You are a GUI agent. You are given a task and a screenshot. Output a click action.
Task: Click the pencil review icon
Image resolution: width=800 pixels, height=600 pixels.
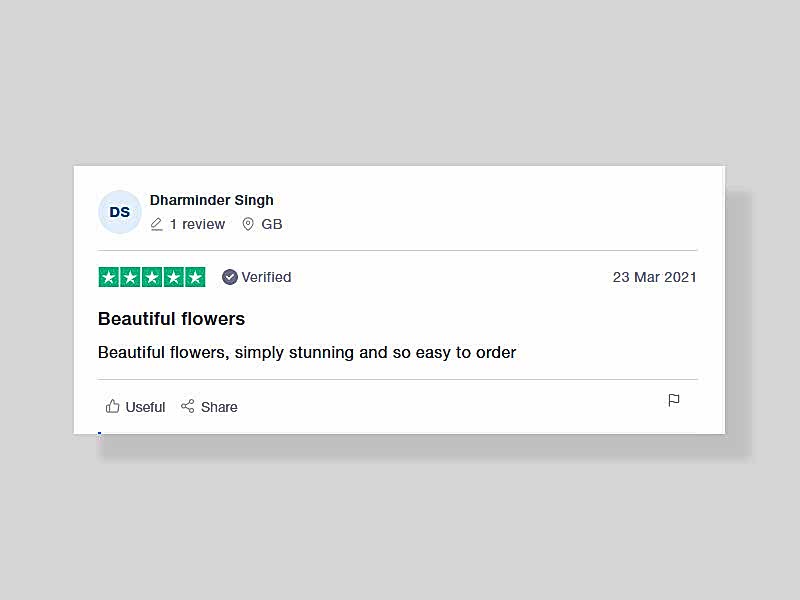click(x=157, y=224)
